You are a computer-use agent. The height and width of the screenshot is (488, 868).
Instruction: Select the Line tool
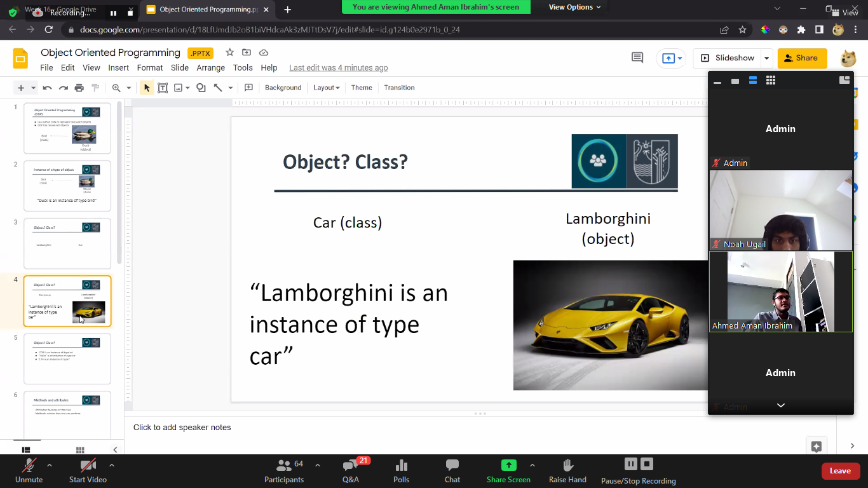pyautogui.click(x=218, y=88)
